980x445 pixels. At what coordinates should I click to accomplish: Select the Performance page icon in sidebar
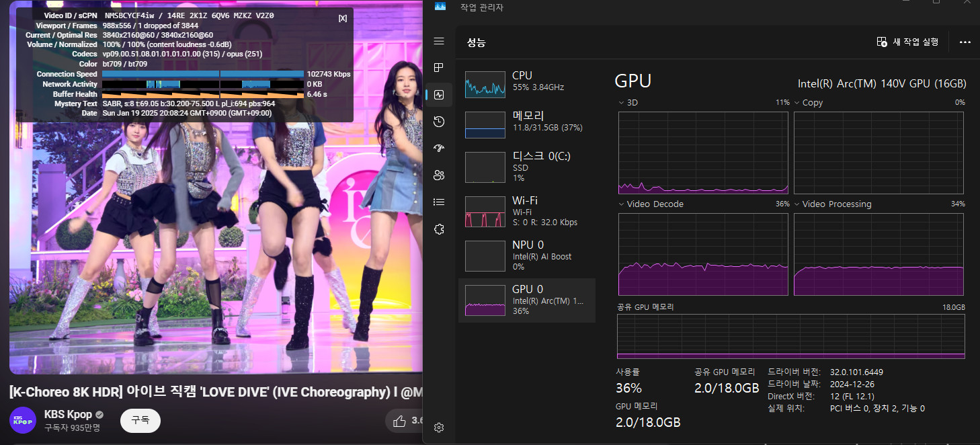(x=439, y=95)
